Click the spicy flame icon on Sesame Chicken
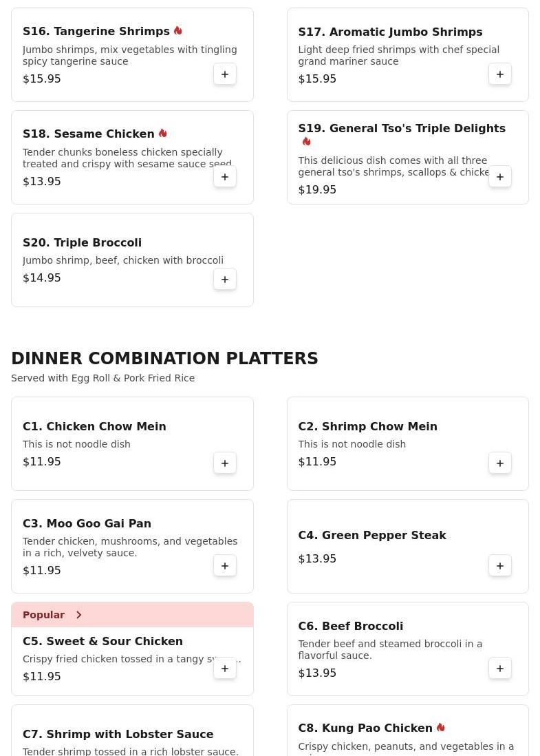The height and width of the screenshot is (756, 540). coord(163,134)
